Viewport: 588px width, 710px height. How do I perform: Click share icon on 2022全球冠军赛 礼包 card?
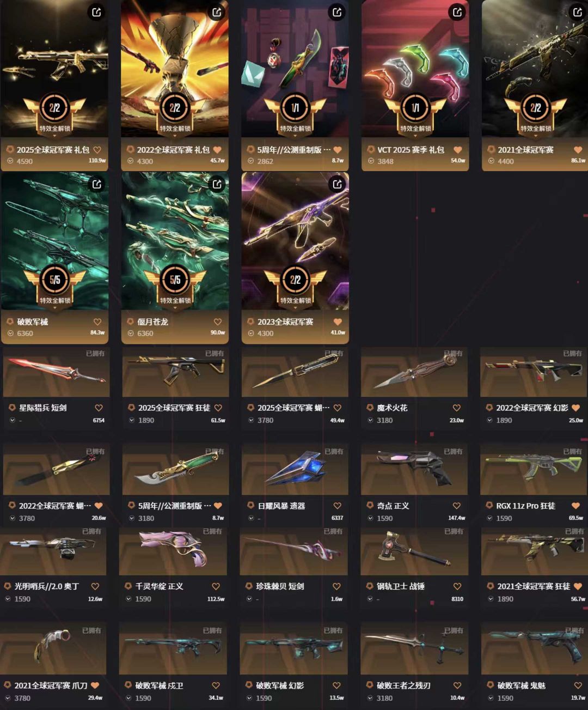(x=217, y=12)
